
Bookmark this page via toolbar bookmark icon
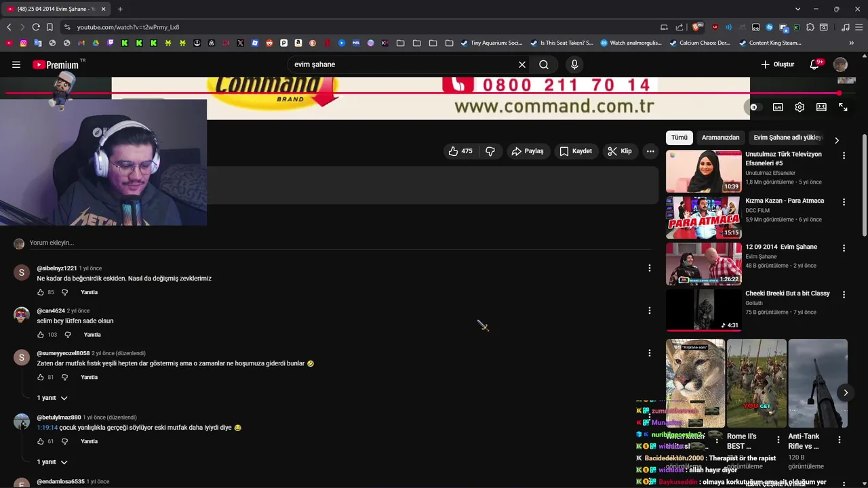pyautogui.click(x=50, y=27)
